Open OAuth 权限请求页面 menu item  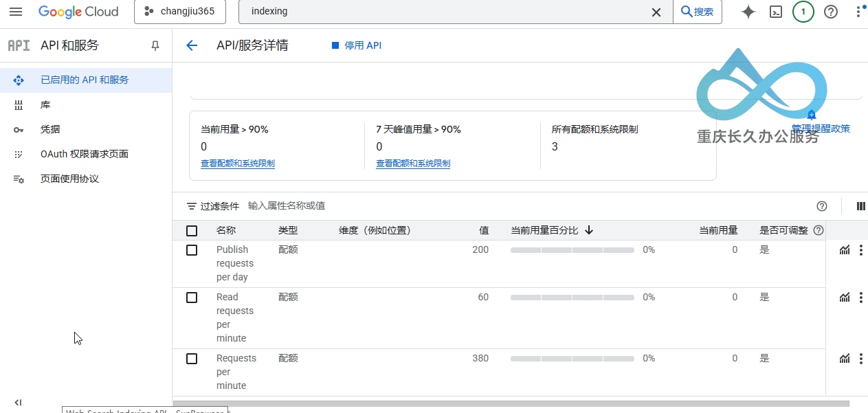coord(86,154)
